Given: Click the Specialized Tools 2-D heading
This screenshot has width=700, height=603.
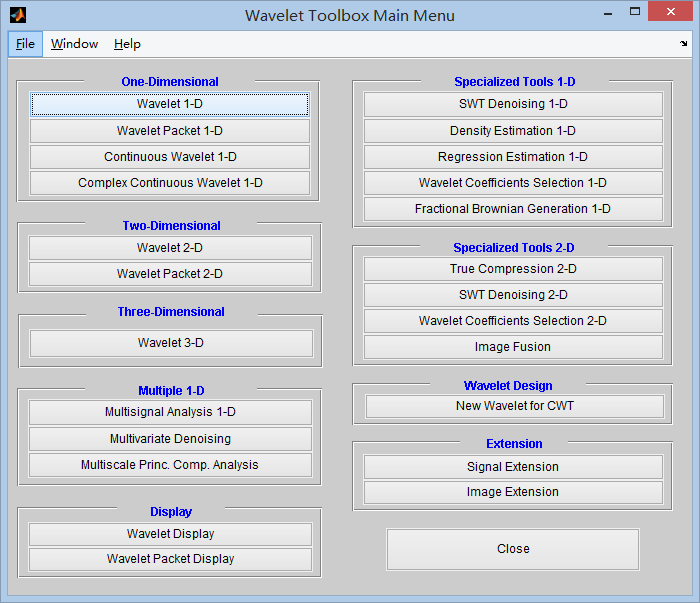Looking at the screenshot, I should click(x=513, y=247).
